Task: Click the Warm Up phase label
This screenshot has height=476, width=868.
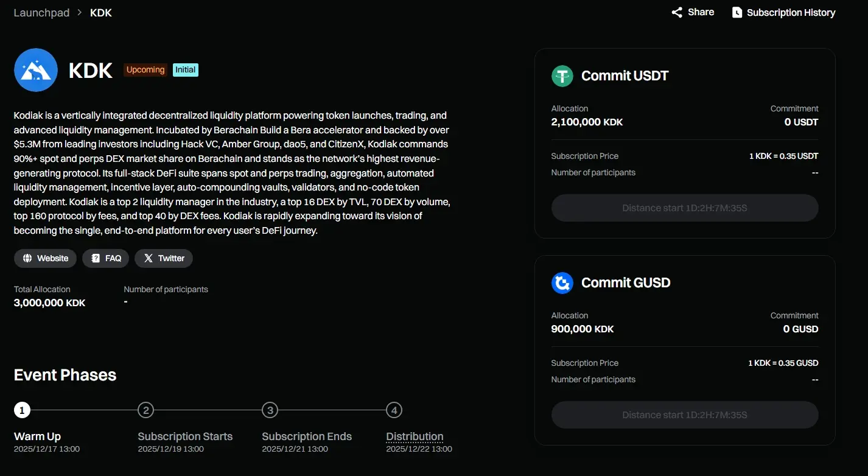Action: (x=37, y=436)
